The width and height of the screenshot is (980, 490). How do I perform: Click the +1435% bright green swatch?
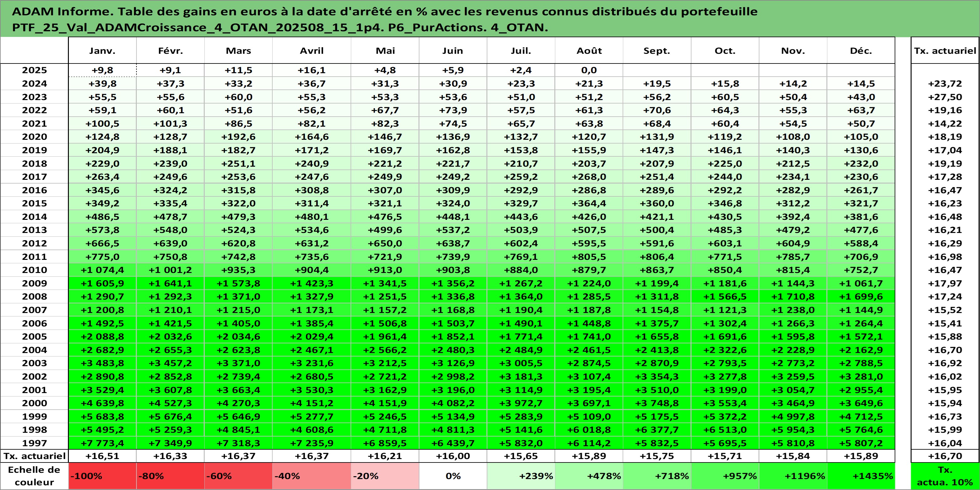pos(861,476)
